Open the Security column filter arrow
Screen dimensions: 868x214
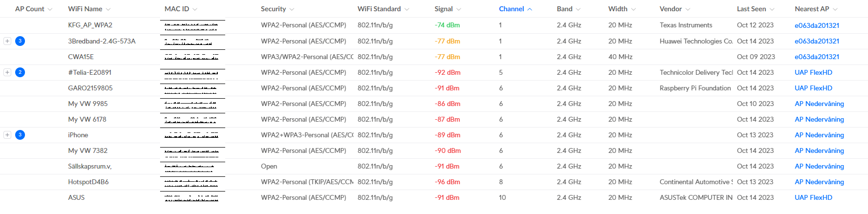point(292,9)
